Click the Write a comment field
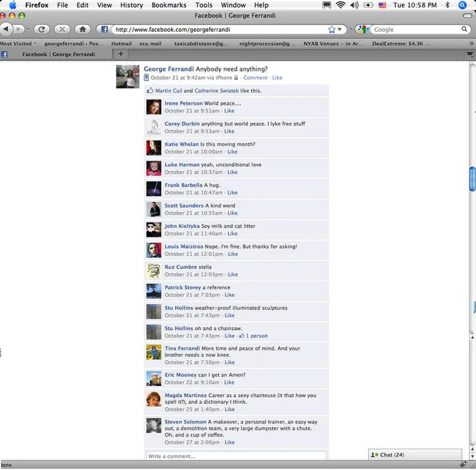This screenshot has width=476, height=470. (236, 456)
